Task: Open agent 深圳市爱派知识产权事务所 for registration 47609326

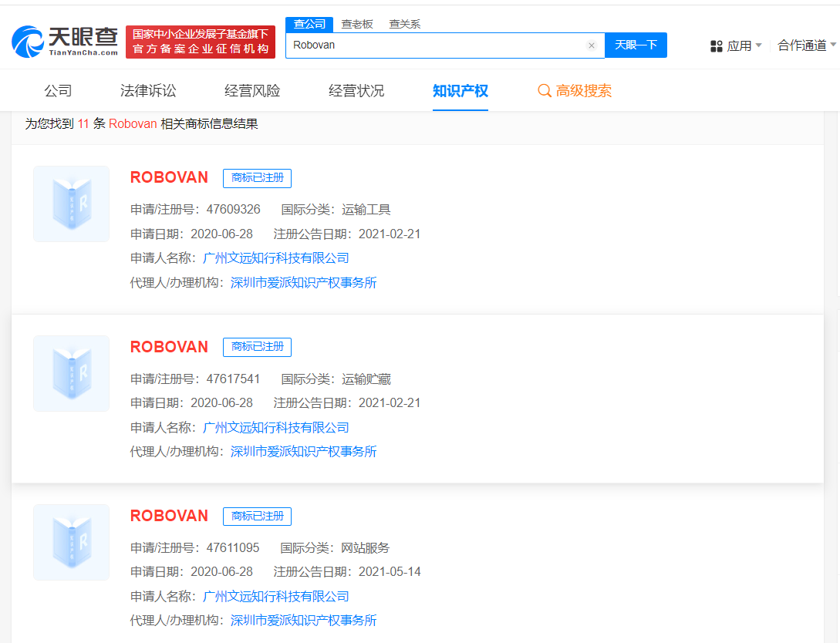Action: click(304, 283)
